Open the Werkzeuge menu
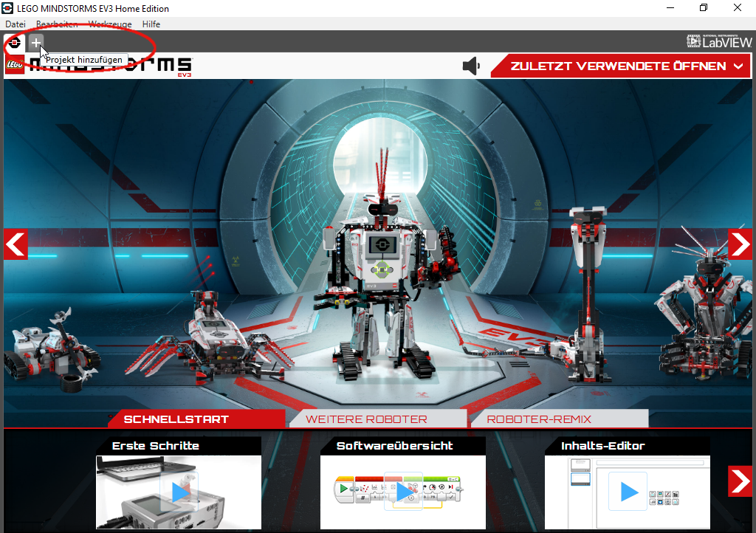The height and width of the screenshot is (533, 756). click(x=110, y=24)
